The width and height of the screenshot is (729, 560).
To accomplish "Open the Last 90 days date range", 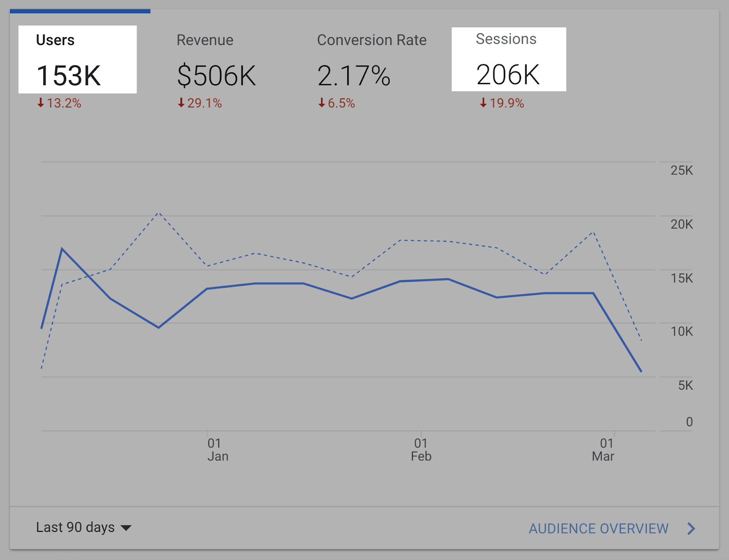I will [x=76, y=527].
